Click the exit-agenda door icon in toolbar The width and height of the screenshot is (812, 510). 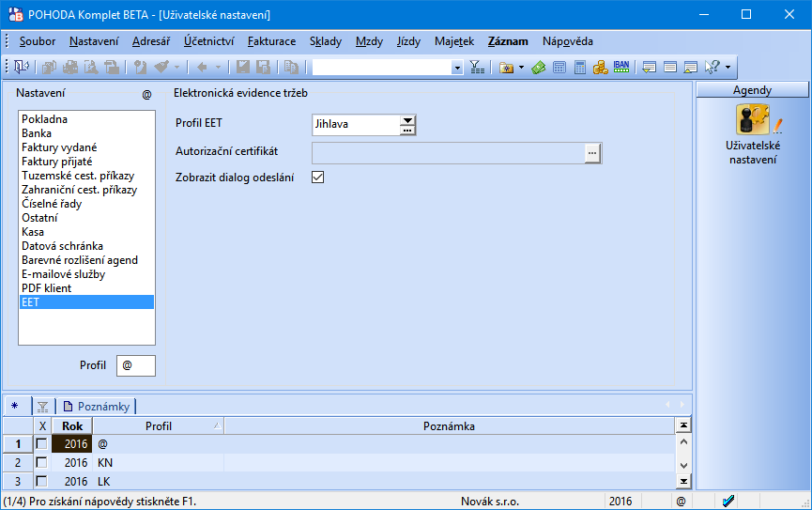pos(22,67)
